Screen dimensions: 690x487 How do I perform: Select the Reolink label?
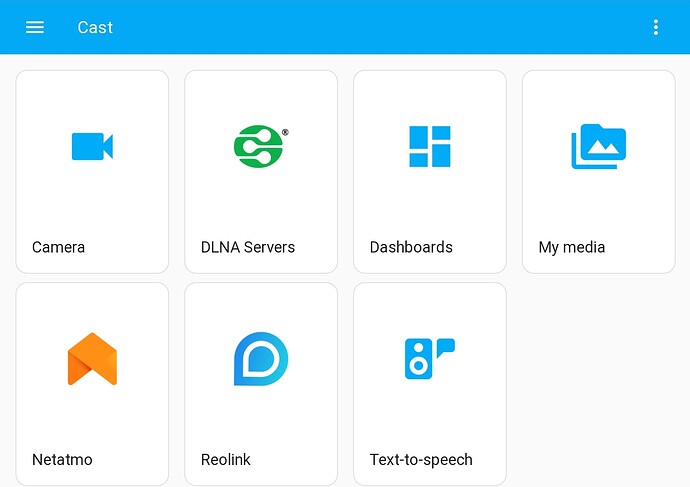coord(225,460)
